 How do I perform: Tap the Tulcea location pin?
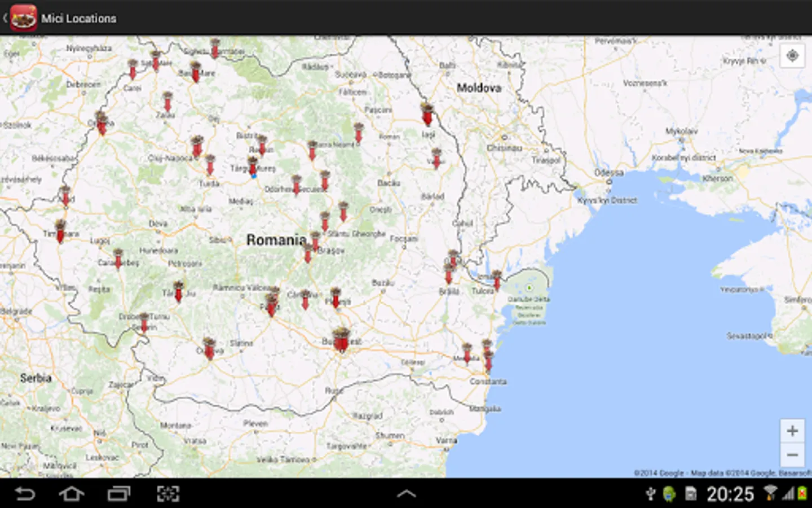click(497, 281)
